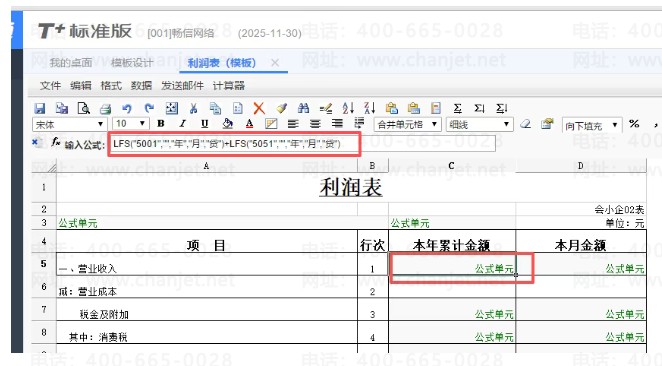Toggle Bold formatting
The height and width of the screenshot is (366, 662).
pos(161,124)
